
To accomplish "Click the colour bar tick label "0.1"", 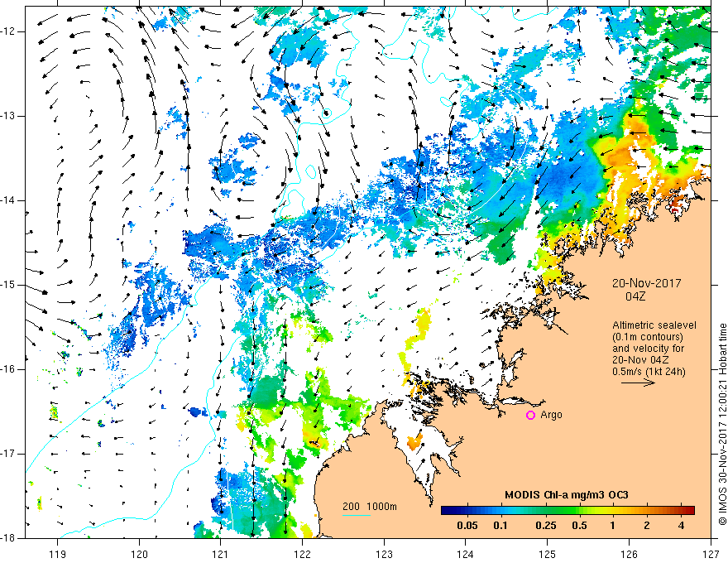I will tap(500, 526).
